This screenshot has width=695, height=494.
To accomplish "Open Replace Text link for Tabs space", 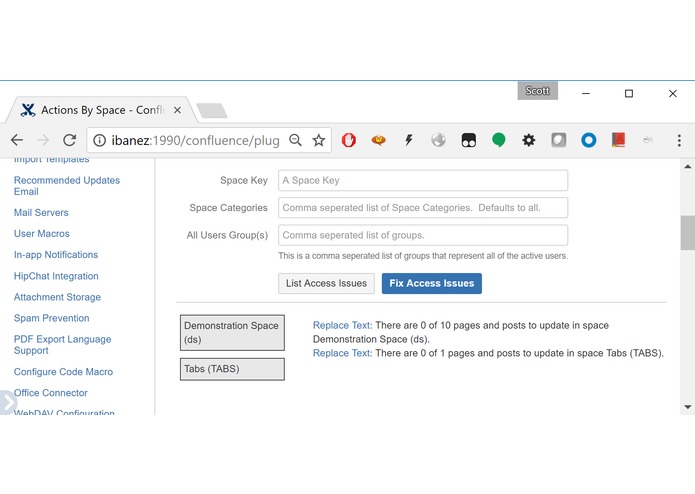I will [342, 353].
